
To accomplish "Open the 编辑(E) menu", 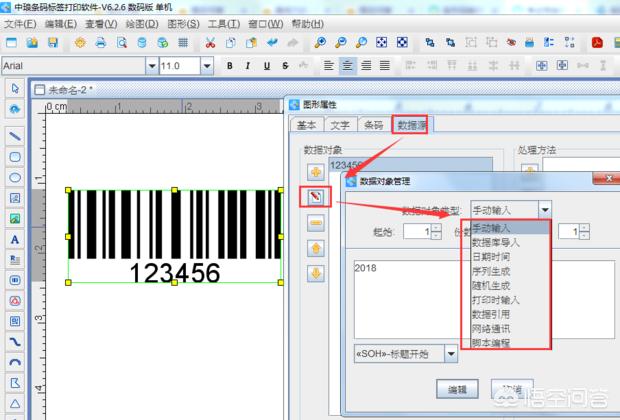I will point(60,24).
